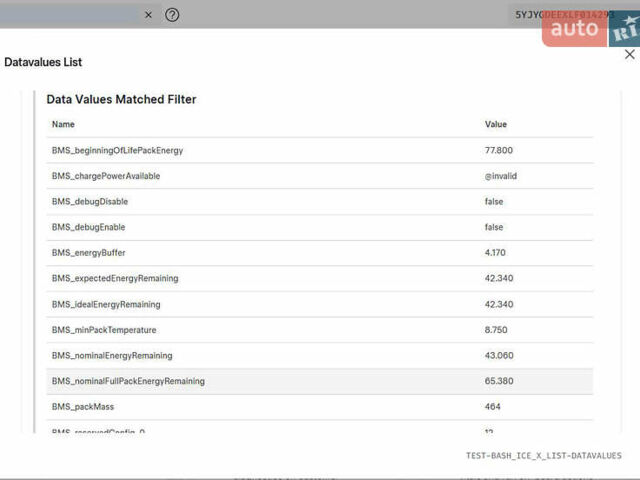Viewport: 640px width, 480px height.
Task: Click the Name column header
Action: [x=63, y=124]
